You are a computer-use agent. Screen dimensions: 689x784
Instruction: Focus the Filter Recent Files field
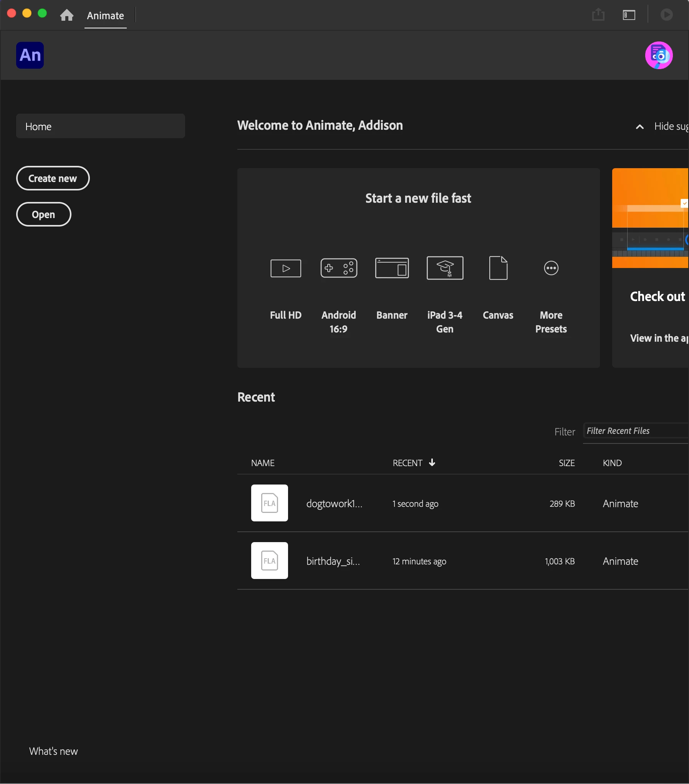pos(636,431)
